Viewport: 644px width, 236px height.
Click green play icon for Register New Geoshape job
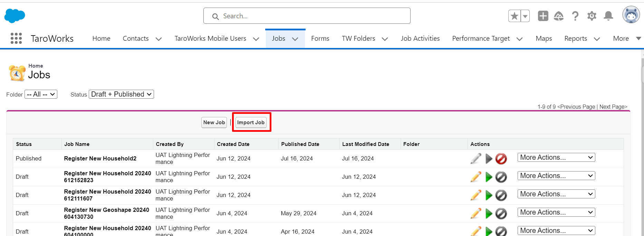pyautogui.click(x=489, y=214)
